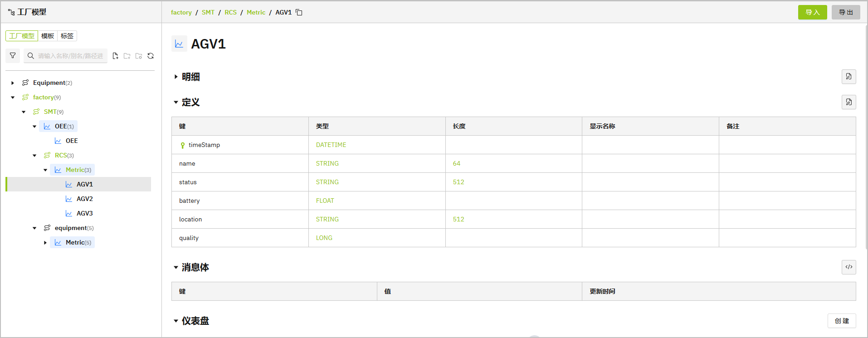Click the filter funnel icon

coord(13,56)
